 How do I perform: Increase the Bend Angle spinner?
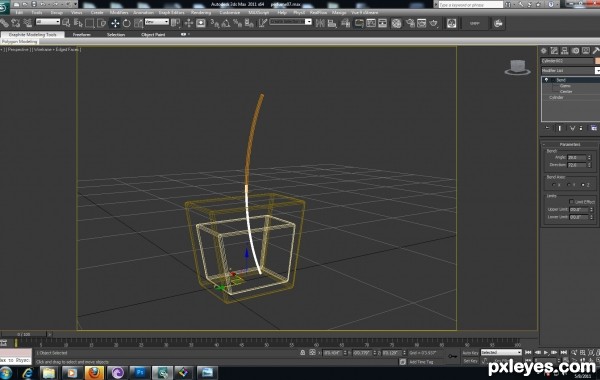pos(589,156)
